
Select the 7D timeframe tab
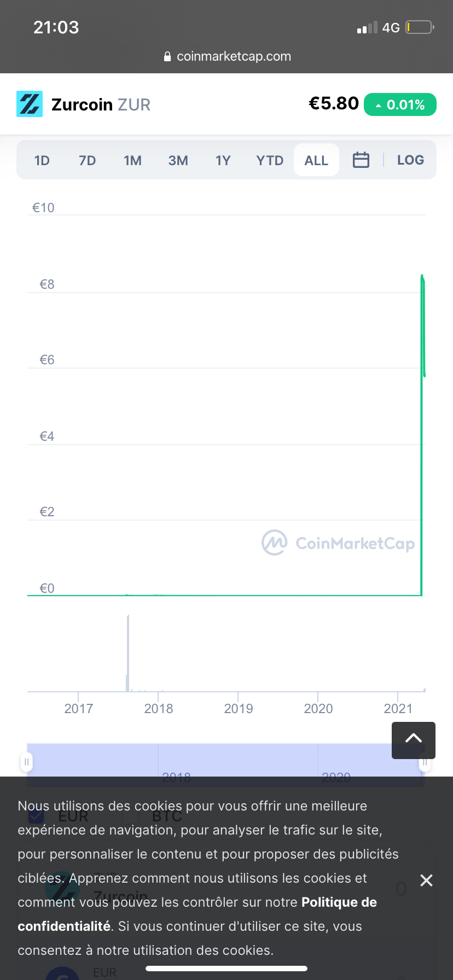tap(88, 160)
